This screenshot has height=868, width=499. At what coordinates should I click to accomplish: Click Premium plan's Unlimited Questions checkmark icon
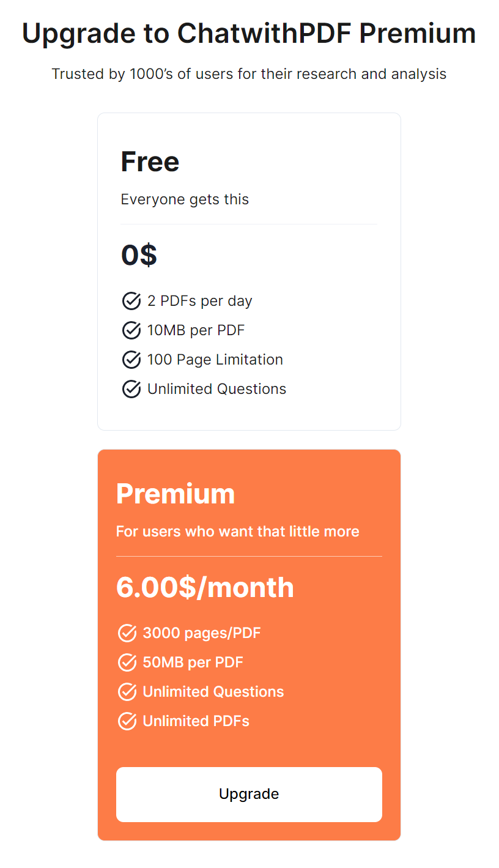coord(127,692)
